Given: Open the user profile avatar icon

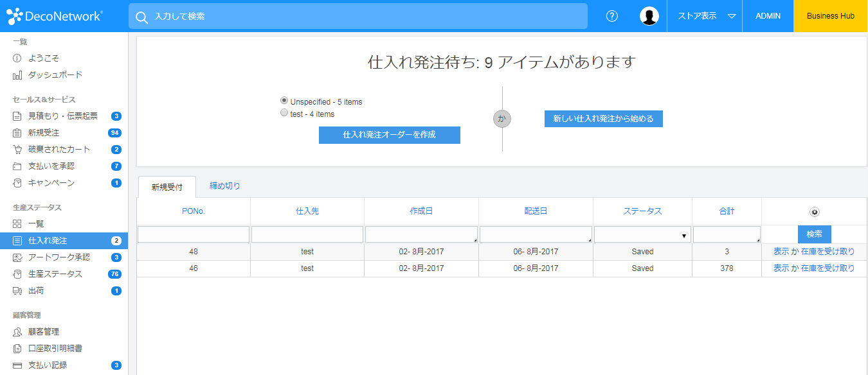Looking at the screenshot, I should tap(649, 16).
